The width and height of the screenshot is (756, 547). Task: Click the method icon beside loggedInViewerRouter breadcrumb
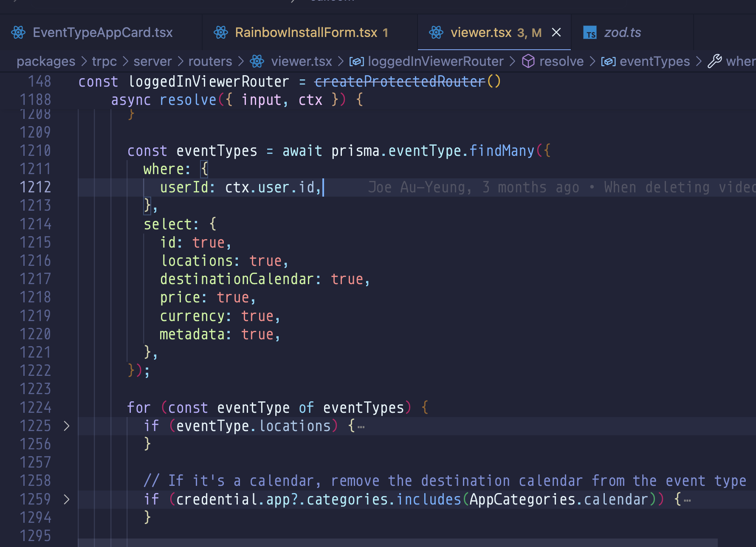coord(357,61)
